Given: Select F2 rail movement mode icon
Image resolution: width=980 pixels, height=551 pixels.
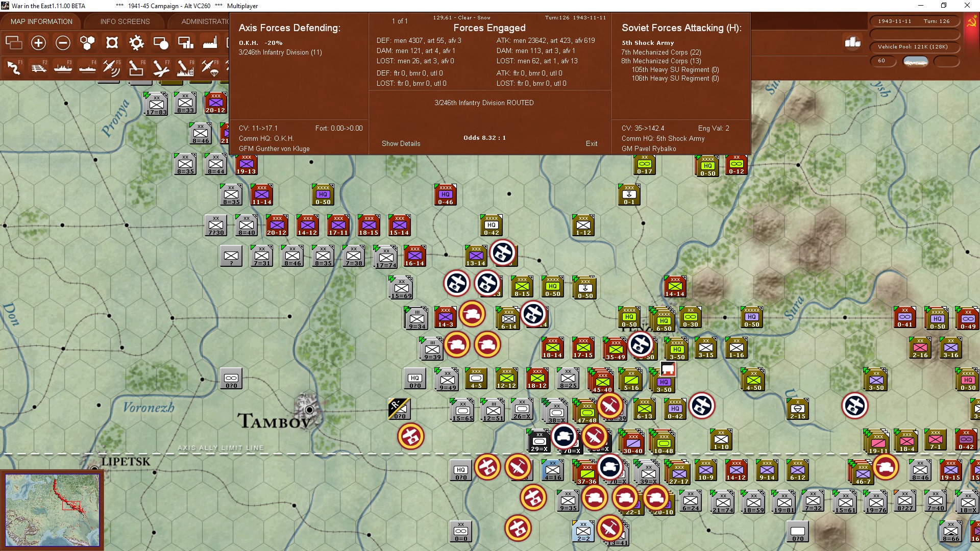Looking at the screenshot, I should coord(38,67).
